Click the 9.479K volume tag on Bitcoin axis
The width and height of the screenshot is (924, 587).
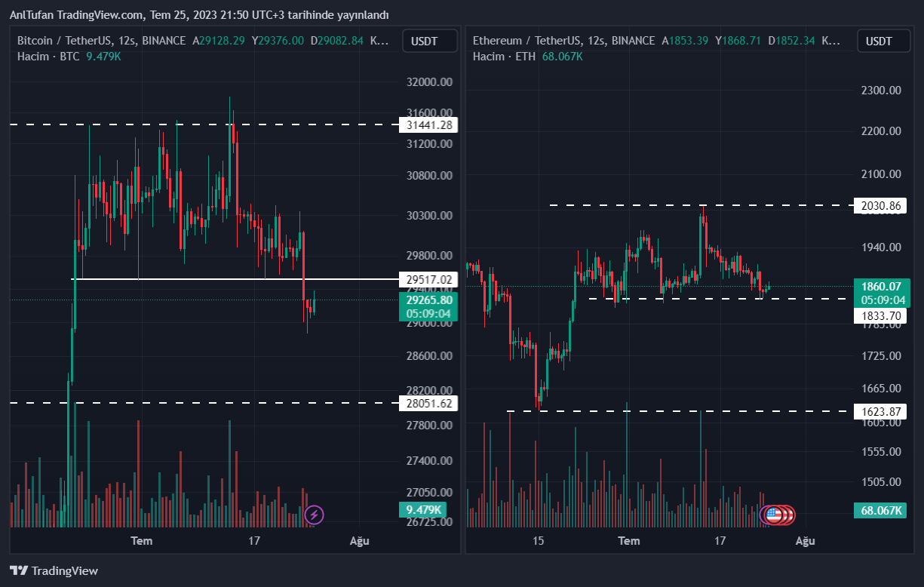click(422, 510)
